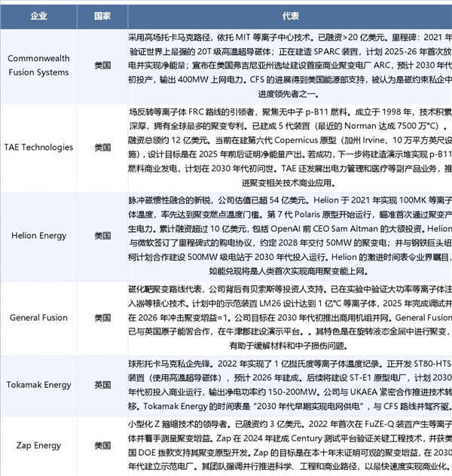Click the Zap Energy company cell
452x476 pixels.
[38, 446]
